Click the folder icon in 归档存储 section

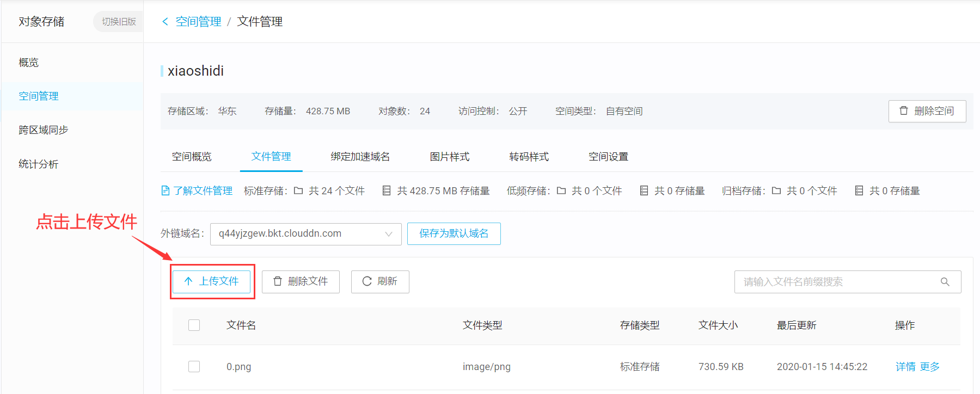[776, 190]
